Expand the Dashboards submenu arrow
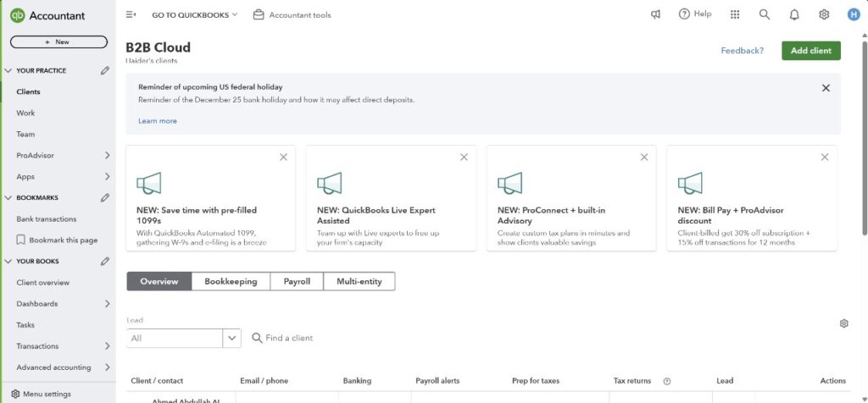 click(x=108, y=304)
